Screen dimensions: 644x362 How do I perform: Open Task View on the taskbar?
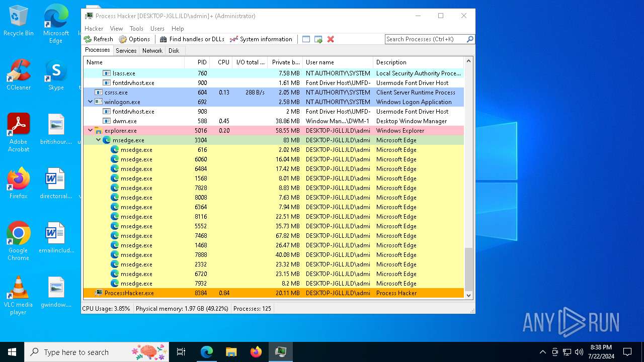(181, 352)
